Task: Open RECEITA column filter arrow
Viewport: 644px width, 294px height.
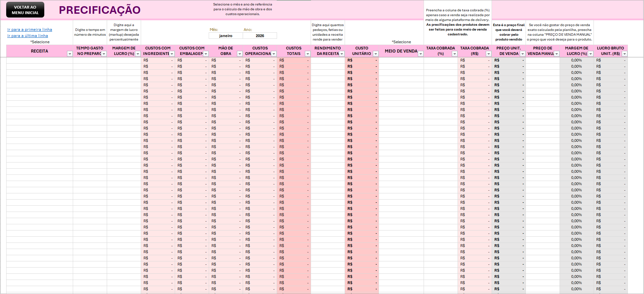Action: (x=70, y=54)
